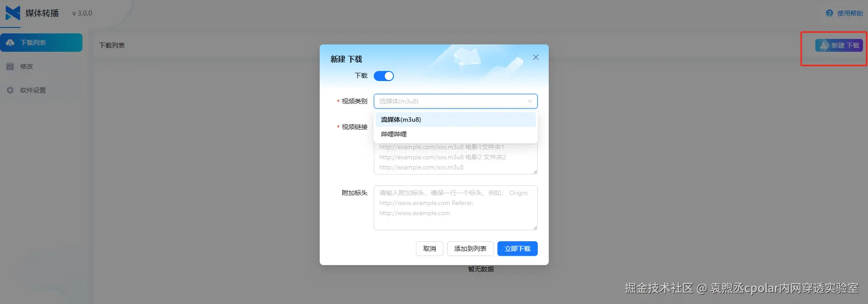Click the 附加标头 textarea
This screenshot has height=304, width=868.
pyautogui.click(x=455, y=208)
